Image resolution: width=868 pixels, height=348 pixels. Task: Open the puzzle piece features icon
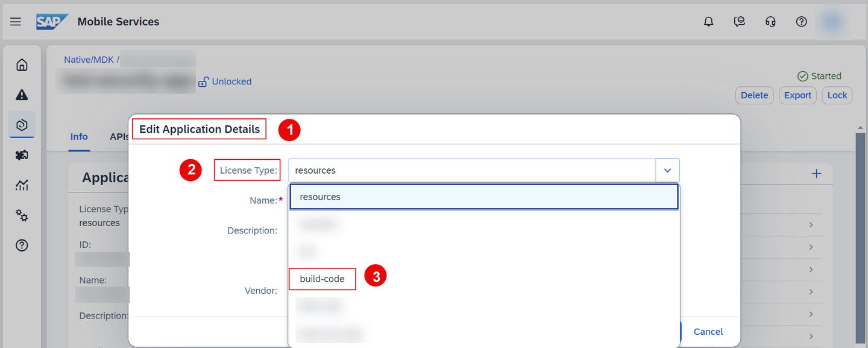tap(22, 155)
